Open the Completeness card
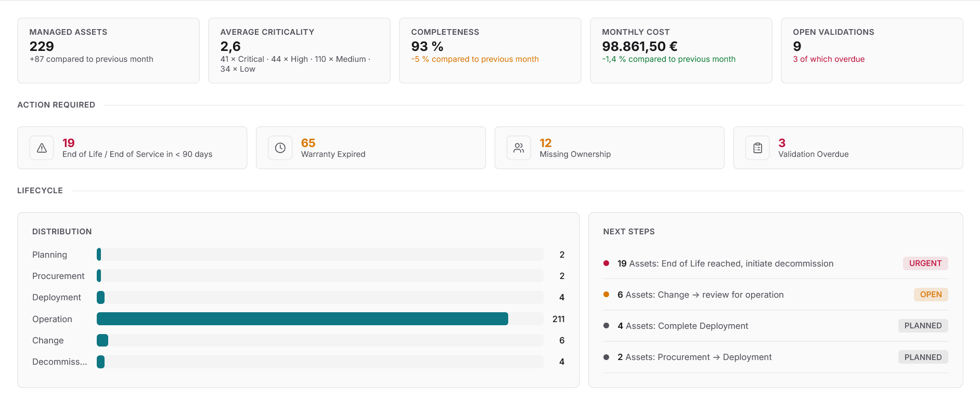 tap(490, 50)
